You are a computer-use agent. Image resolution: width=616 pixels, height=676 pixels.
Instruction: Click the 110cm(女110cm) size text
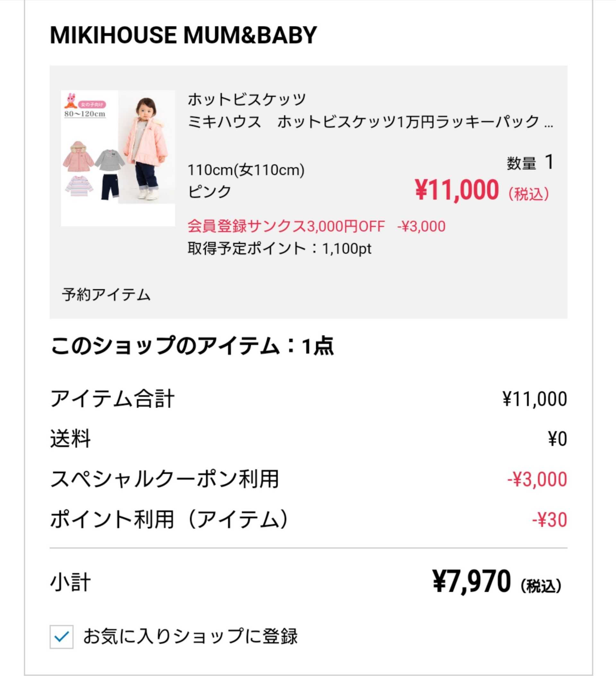[x=246, y=170]
